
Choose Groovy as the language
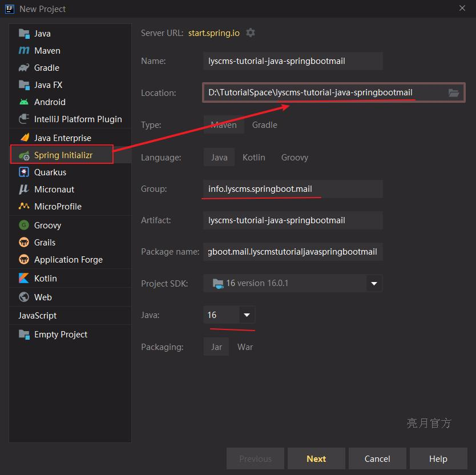pyautogui.click(x=295, y=158)
